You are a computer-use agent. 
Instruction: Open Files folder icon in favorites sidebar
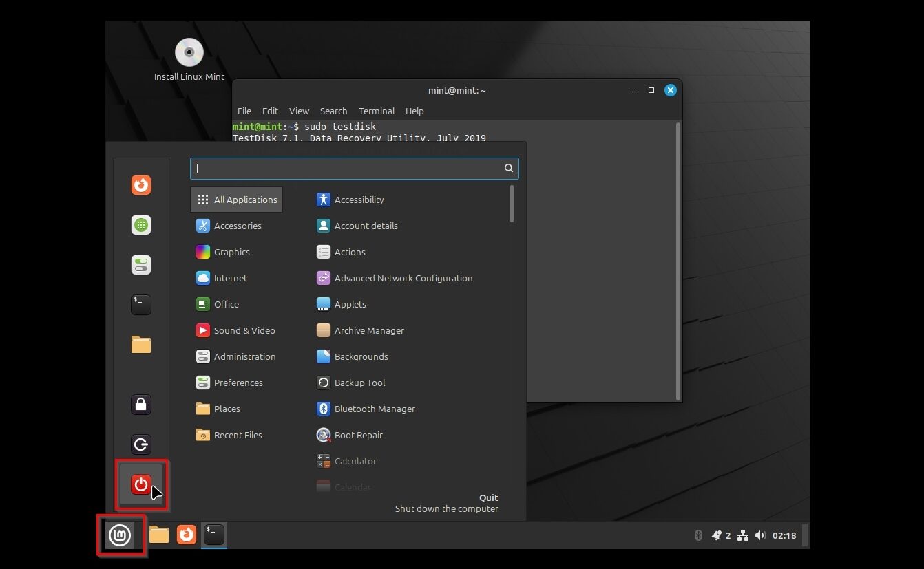coord(141,345)
